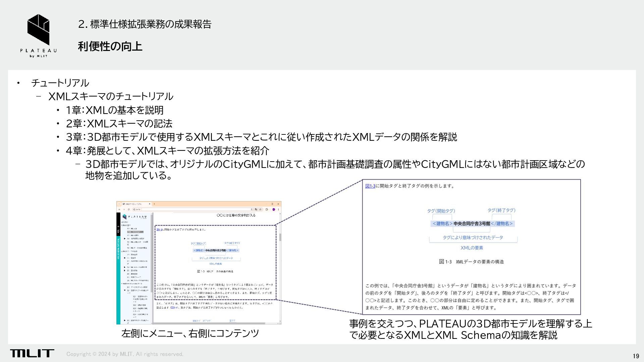Image resolution: width=644 pixels, height=362 pixels.
Task: Collapse section 3.2 in the sidebar tree
Action: [x=125, y=290]
